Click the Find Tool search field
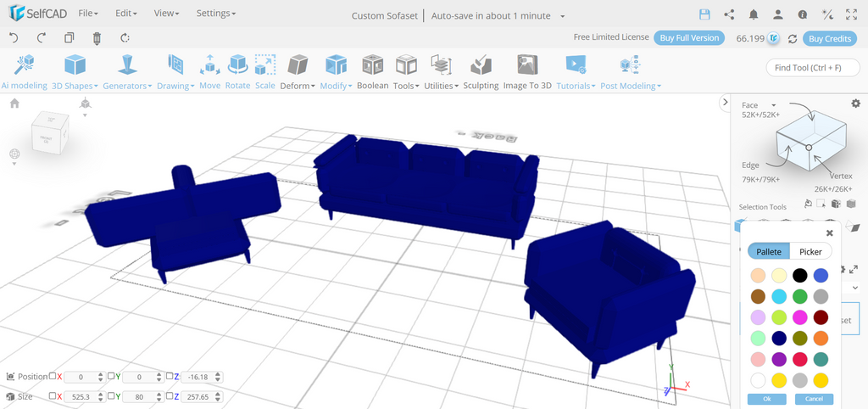This screenshot has width=868, height=409. 813,68
